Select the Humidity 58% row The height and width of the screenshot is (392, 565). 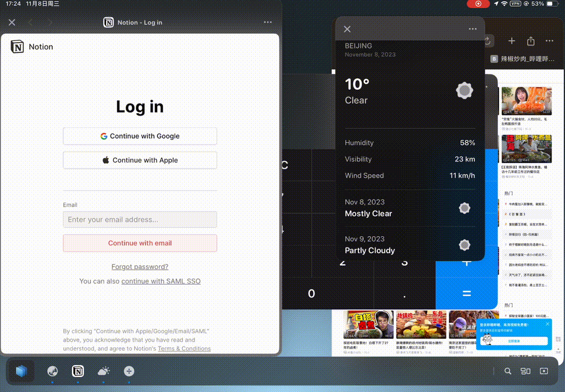tap(410, 143)
